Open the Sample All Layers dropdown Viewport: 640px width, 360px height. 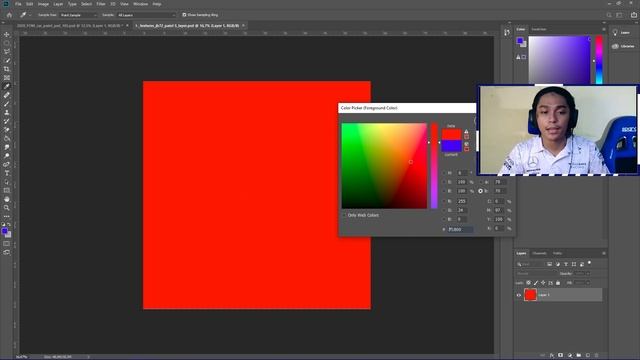tap(146, 15)
